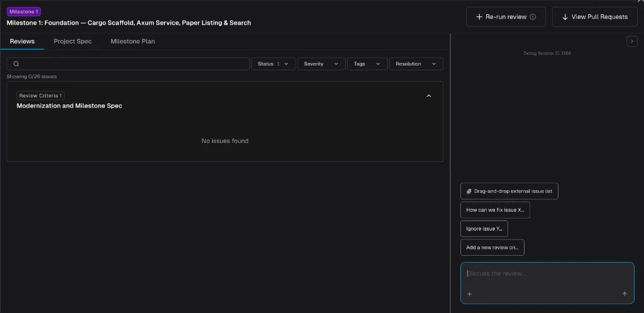644x313 pixels.
Task: Click the Review Criteria 1 badge
Action: coord(40,96)
